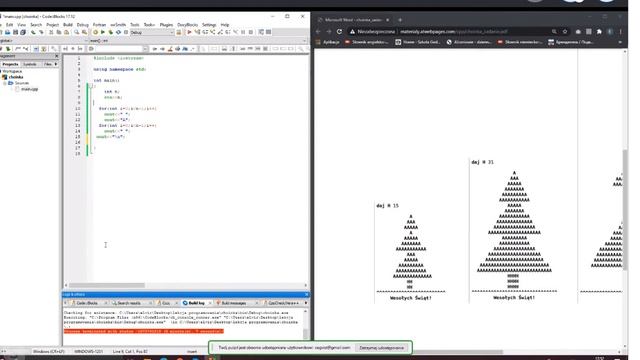Viewport: 640px width, 360px height.
Task: Open a new Chrome tab
Action: (x=400, y=20)
